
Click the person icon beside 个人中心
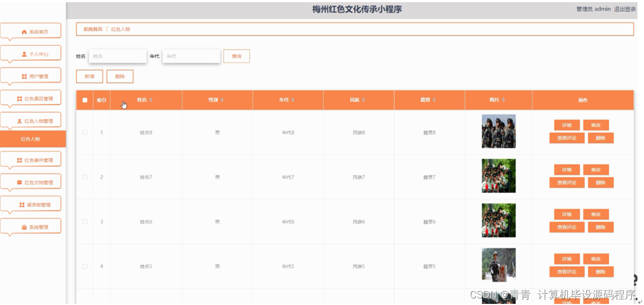click(x=24, y=54)
